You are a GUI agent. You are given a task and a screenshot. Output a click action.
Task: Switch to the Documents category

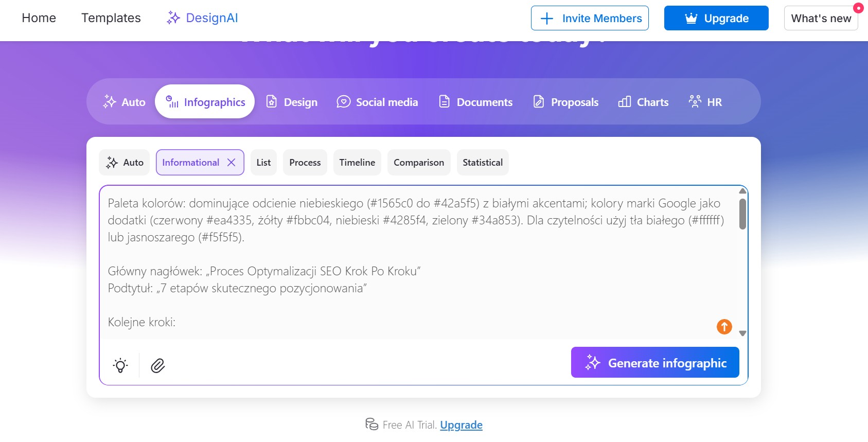click(475, 102)
